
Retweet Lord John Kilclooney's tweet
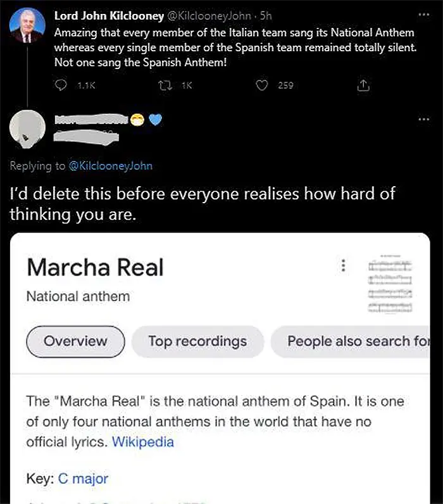tap(165, 85)
